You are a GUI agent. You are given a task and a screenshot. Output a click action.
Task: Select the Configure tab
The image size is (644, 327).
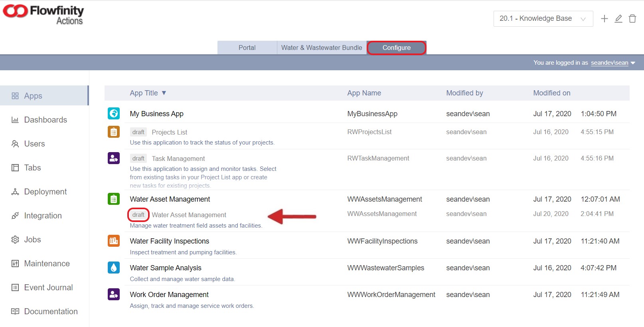click(x=396, y=48)
